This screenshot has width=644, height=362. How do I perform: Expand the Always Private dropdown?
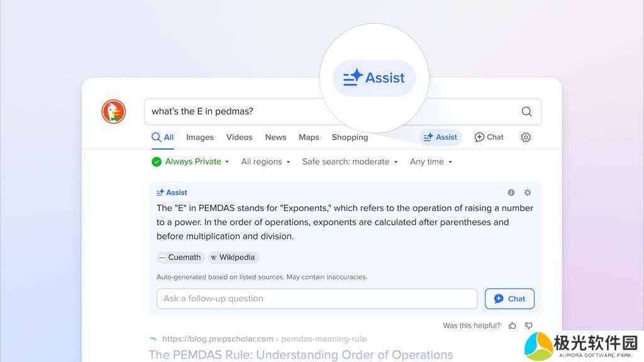(191, 162)
